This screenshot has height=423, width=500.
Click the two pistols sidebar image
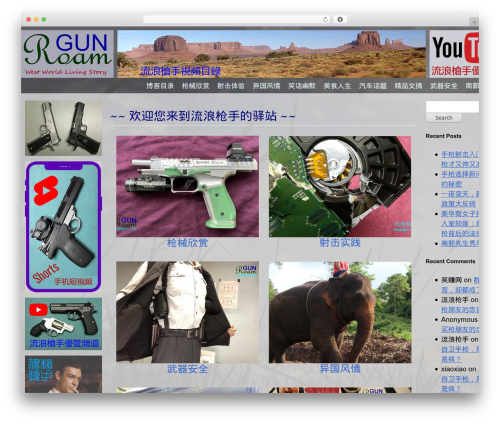pyautogui.click(x=63, y=128)
